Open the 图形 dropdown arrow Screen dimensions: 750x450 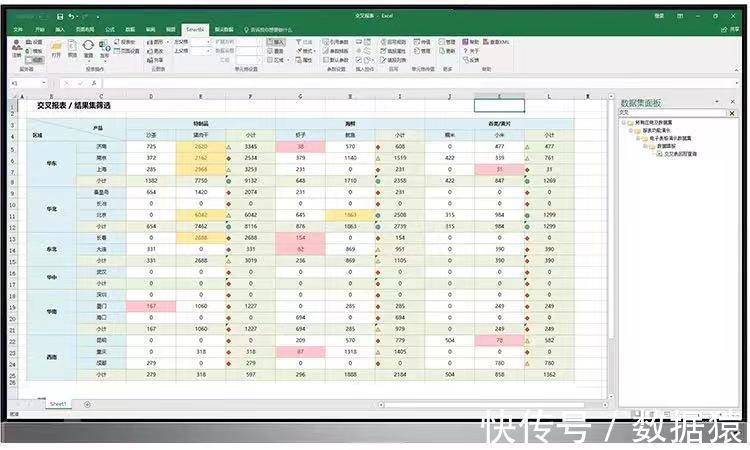167,43
